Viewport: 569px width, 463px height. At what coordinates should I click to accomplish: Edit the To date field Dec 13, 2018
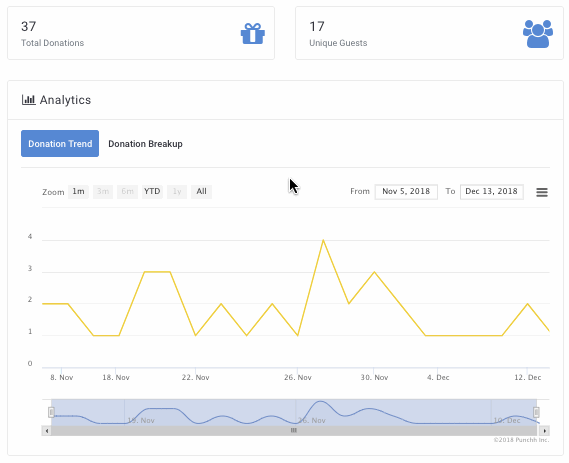pos(492,192)
